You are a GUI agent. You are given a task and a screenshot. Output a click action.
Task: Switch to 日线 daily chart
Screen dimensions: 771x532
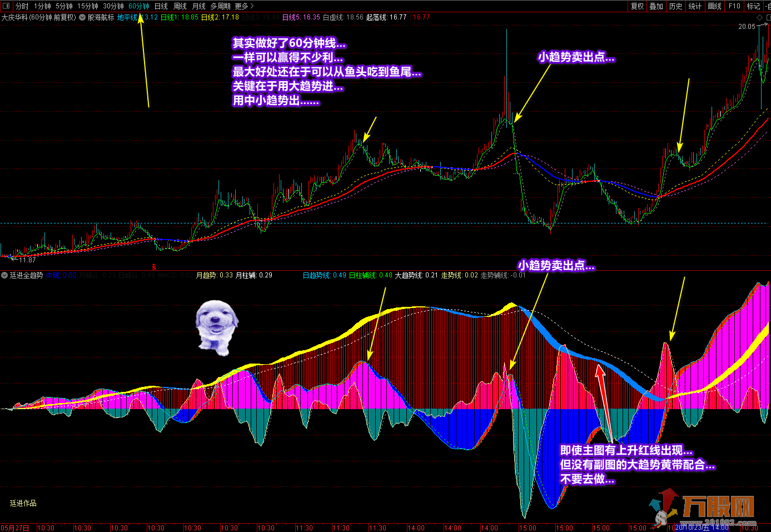pyautogui.click(x=161, y=6)
